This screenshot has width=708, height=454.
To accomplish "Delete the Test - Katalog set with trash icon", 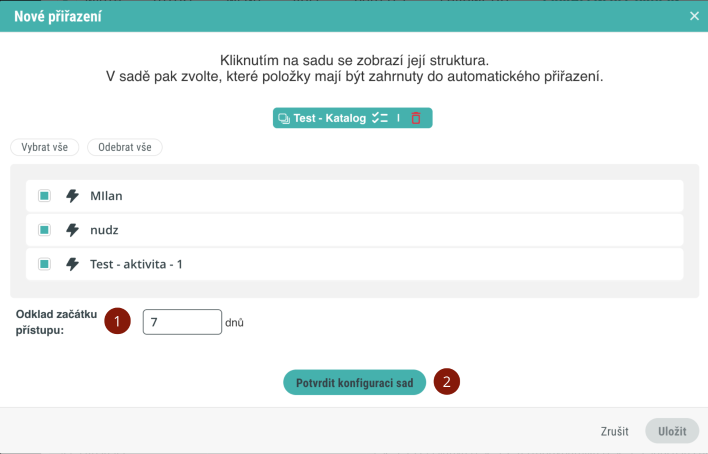I will (x=416, y=118).
